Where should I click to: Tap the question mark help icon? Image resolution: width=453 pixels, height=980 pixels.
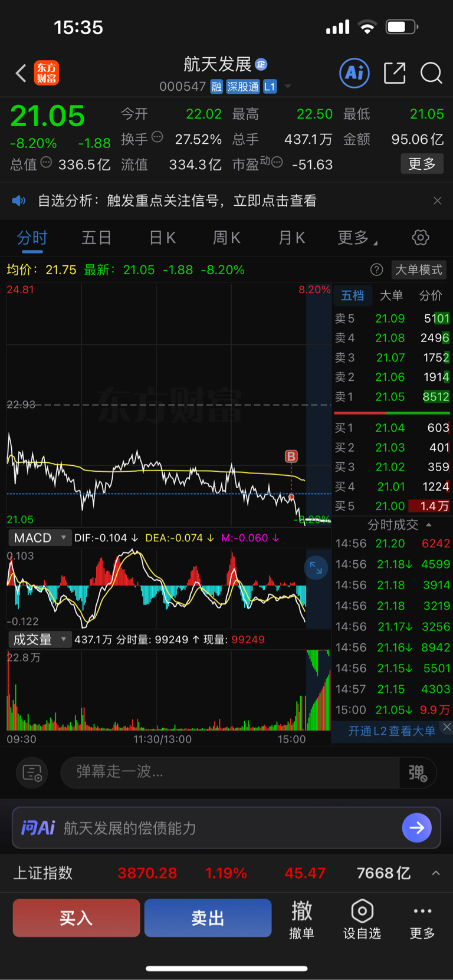(x=376, y=270)
